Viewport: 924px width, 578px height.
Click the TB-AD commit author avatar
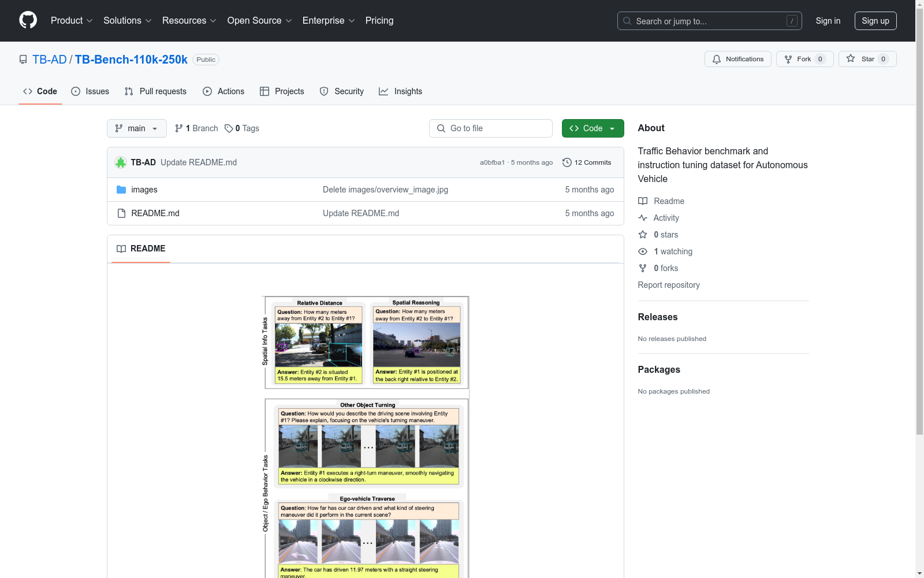(120, 162)
